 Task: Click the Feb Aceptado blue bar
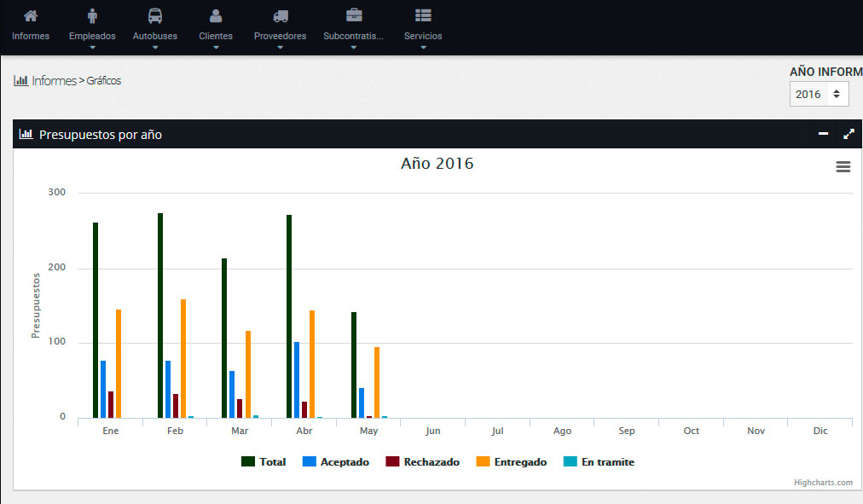click(168, 389)
